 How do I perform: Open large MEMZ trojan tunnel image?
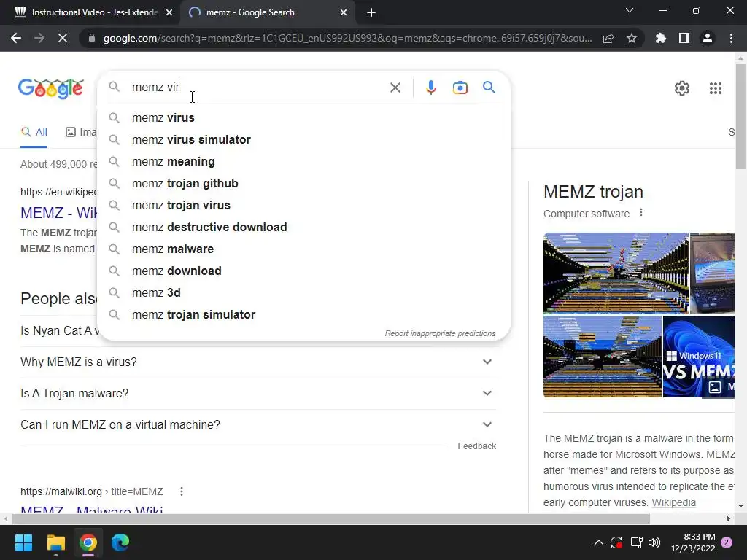pyautogui.click(x=616, y=273)
